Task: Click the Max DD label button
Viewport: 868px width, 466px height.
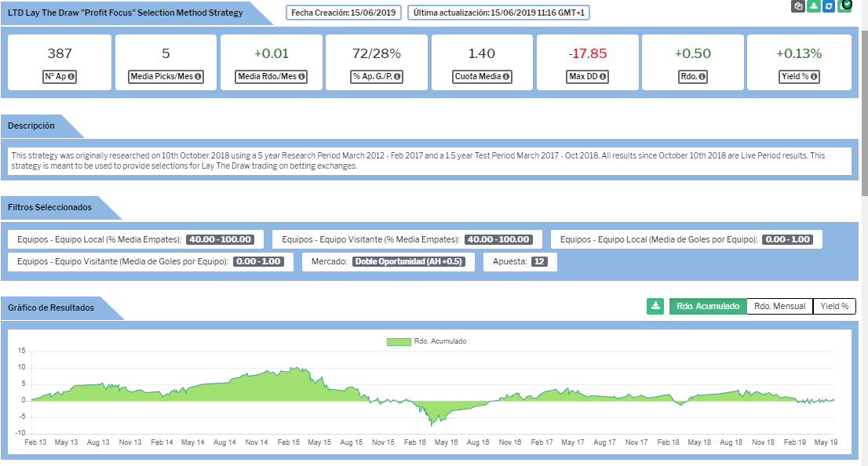Action: coord(588,76)
